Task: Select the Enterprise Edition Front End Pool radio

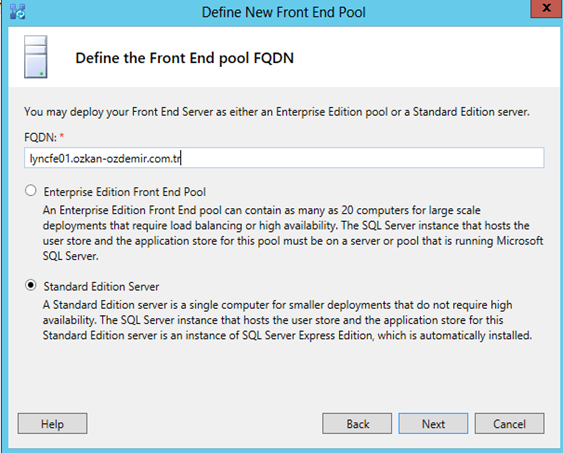Action: coord(31,191)
